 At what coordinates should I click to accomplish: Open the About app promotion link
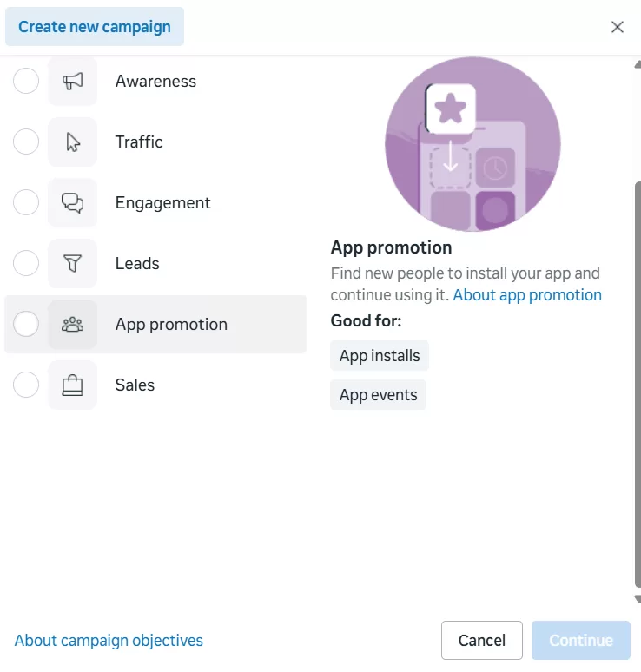click(527, 295)
